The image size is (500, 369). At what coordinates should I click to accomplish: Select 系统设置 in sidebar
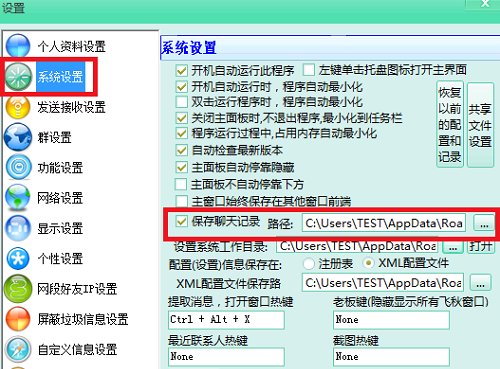click(60, 77)
